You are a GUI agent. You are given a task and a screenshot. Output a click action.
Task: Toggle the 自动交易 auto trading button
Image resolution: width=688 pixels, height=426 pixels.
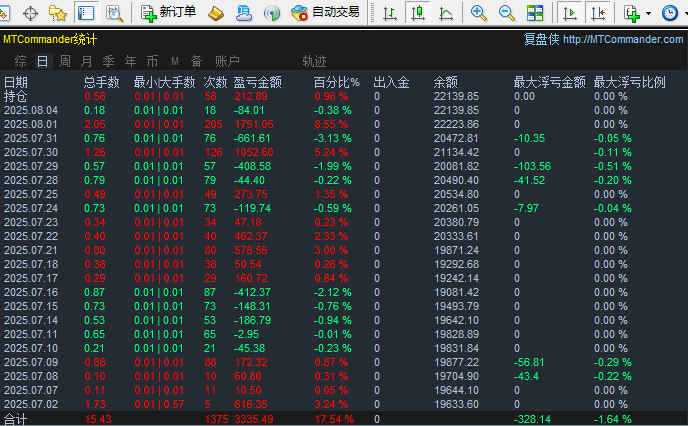[326, 13]
